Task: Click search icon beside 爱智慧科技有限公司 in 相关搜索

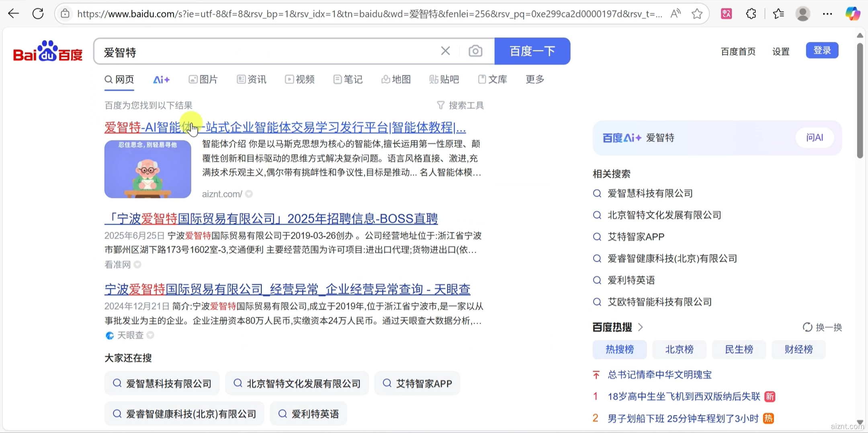Action: click(597, 194)
